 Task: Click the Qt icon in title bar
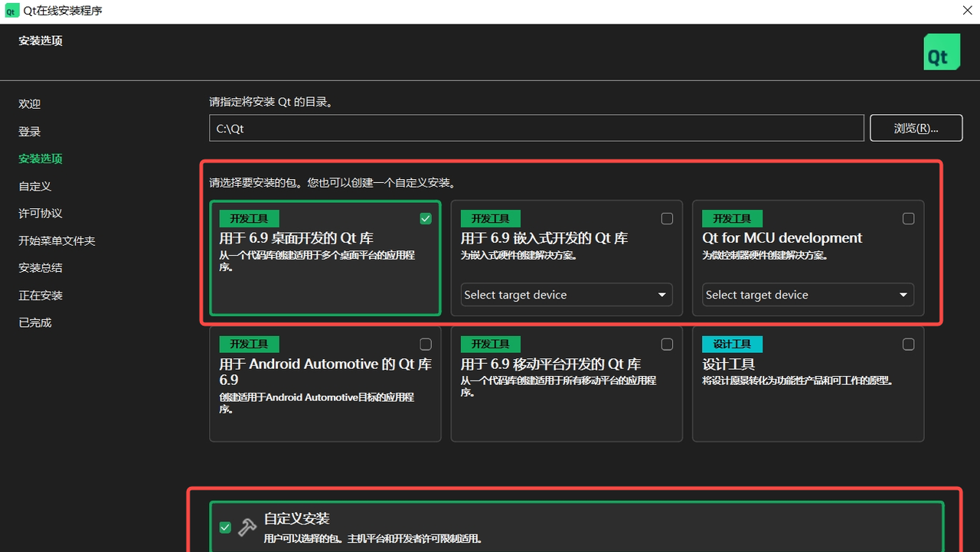[x=12, y=11]
